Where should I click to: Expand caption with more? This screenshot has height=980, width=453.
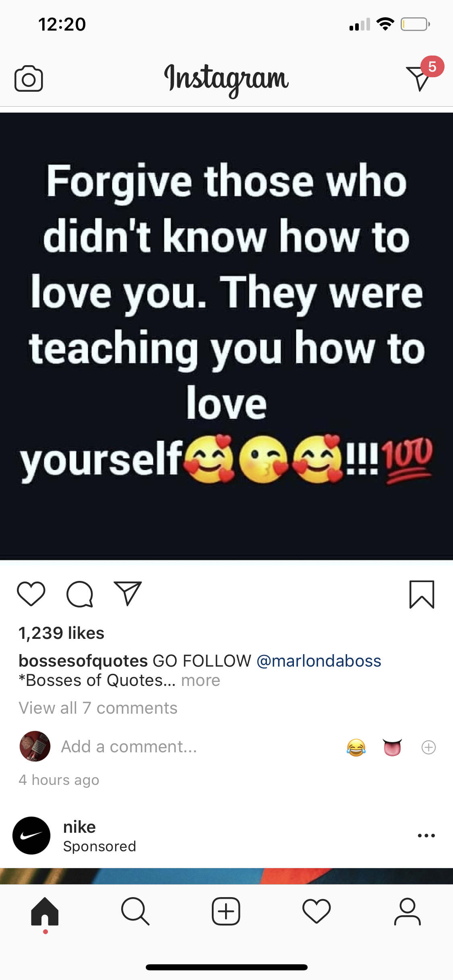201,680
